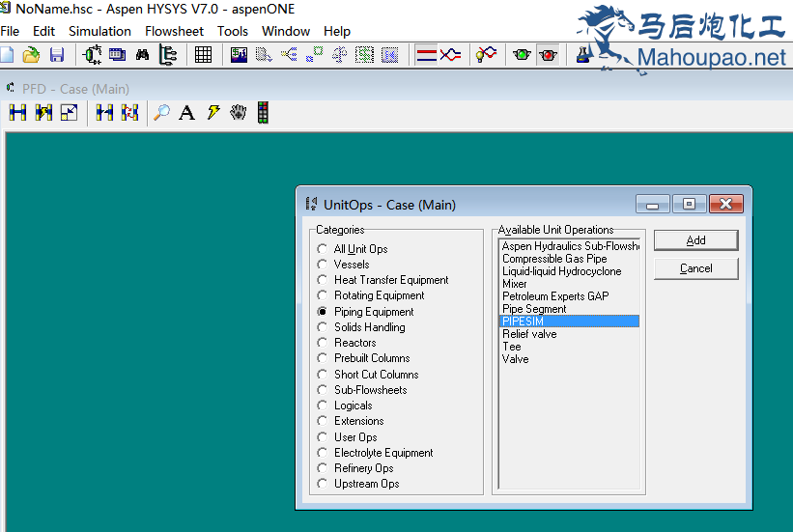Click the traffic light icon in PFD toolbar

click(263, 112)
